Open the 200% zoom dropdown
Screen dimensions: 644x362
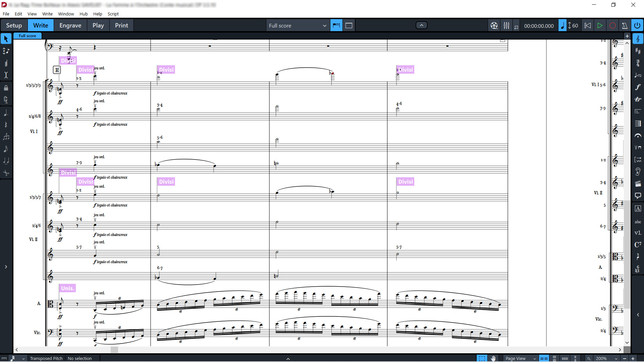606,358
